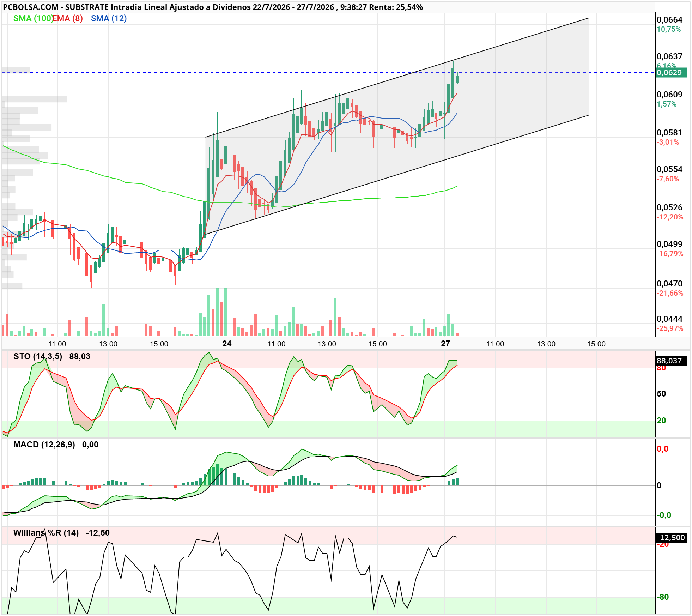Click the 0,0554 price axis label

[669, 169]
